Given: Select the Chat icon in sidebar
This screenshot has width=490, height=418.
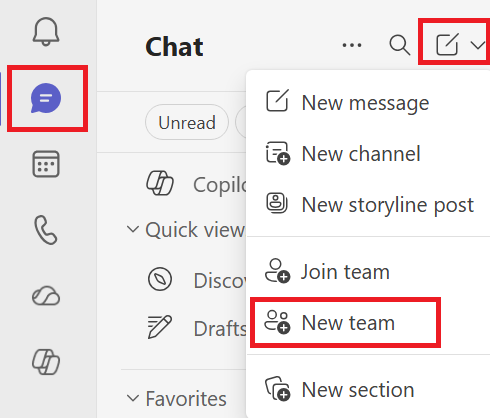Looking at the screenshot, I should click(x=46, y=98).
